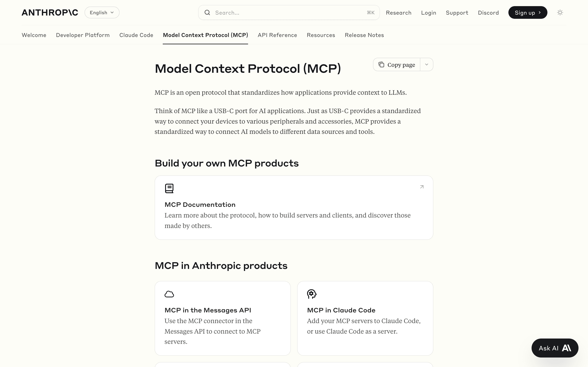Open the Sign up arrow chevron
This screenshot has width=588, height=367.
click(540, 12)
